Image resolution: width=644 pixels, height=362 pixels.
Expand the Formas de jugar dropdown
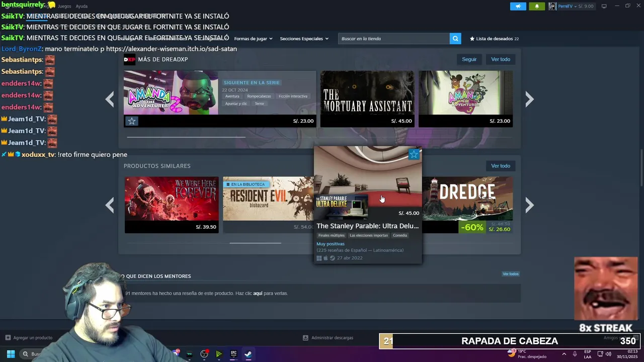253,39
